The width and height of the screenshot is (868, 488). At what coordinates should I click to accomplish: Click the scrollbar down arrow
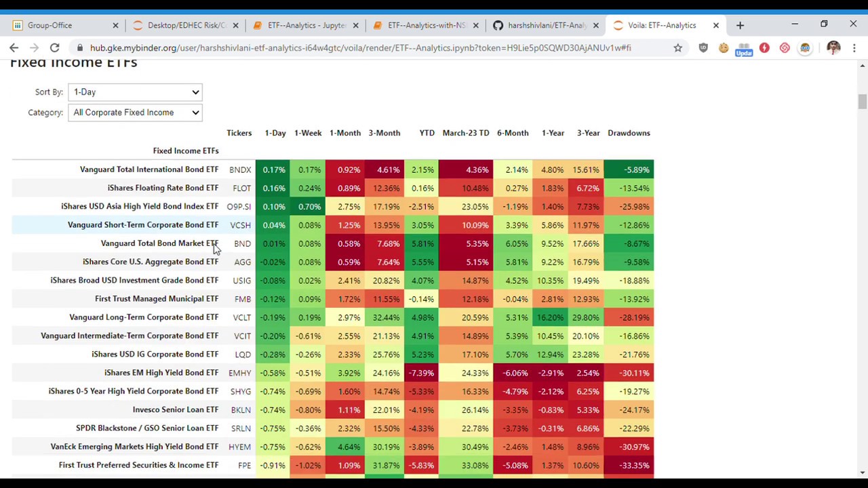tap(862, 472)
